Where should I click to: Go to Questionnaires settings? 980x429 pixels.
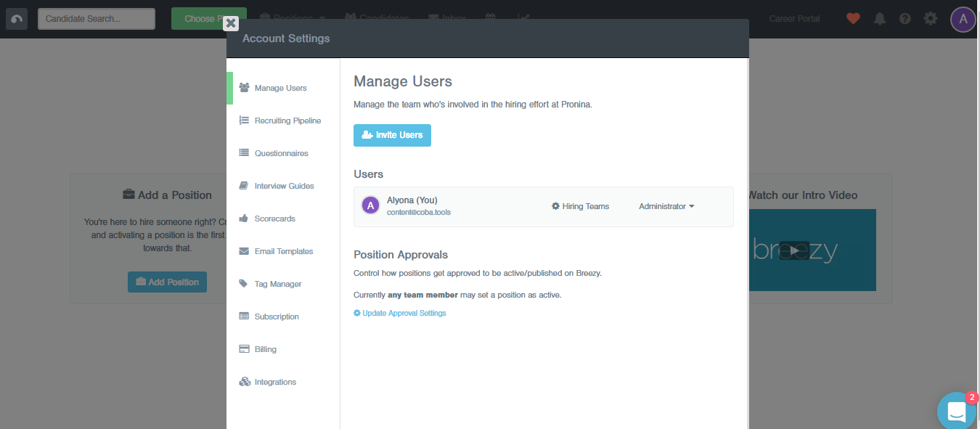281,153
